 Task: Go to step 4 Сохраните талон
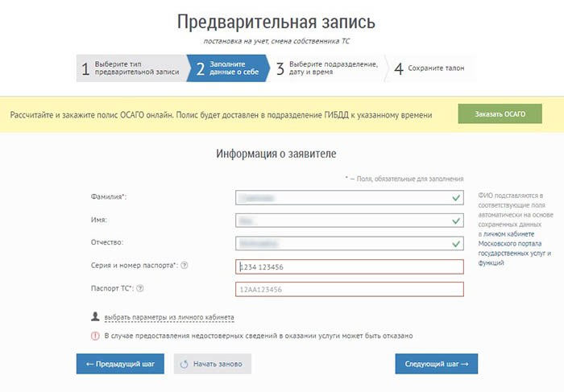[x=429, y=68]
